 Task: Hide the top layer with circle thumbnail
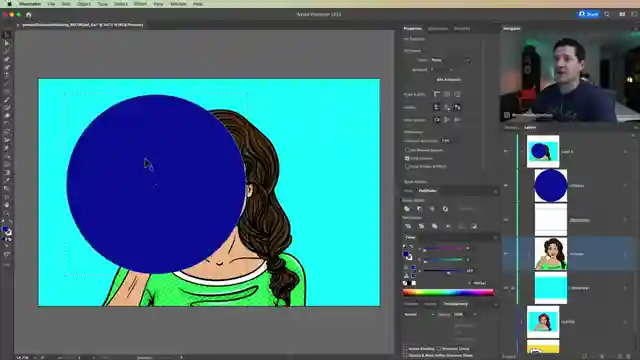click(x=506, y=151)
